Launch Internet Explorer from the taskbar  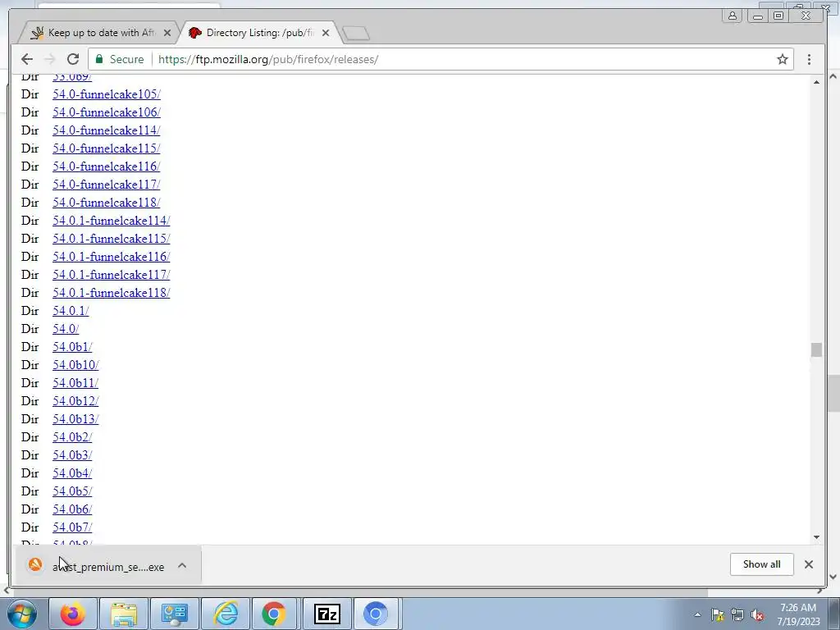click(x=226, y=614)
